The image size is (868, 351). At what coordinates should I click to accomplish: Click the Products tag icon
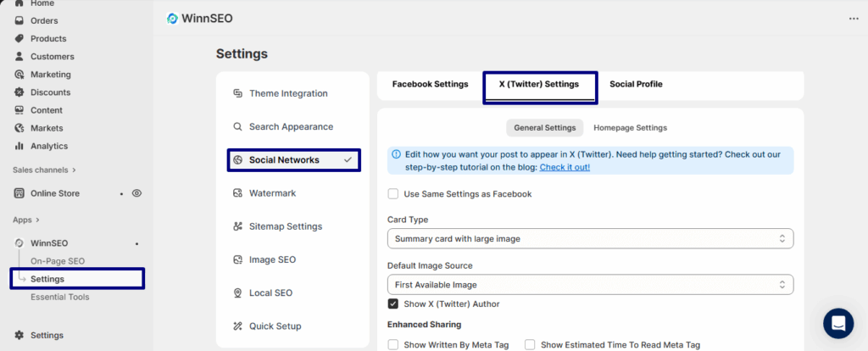pyautogui.click(x=19, y=38)
